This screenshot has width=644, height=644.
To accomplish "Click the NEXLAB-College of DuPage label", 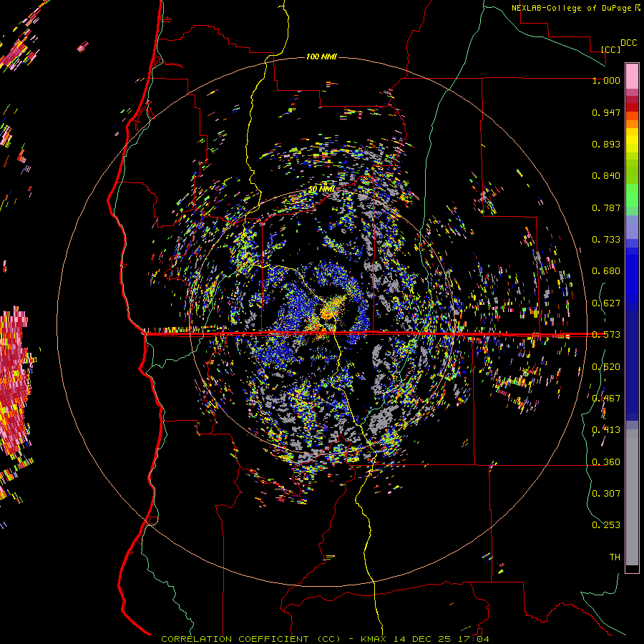I will pos(572,8).
